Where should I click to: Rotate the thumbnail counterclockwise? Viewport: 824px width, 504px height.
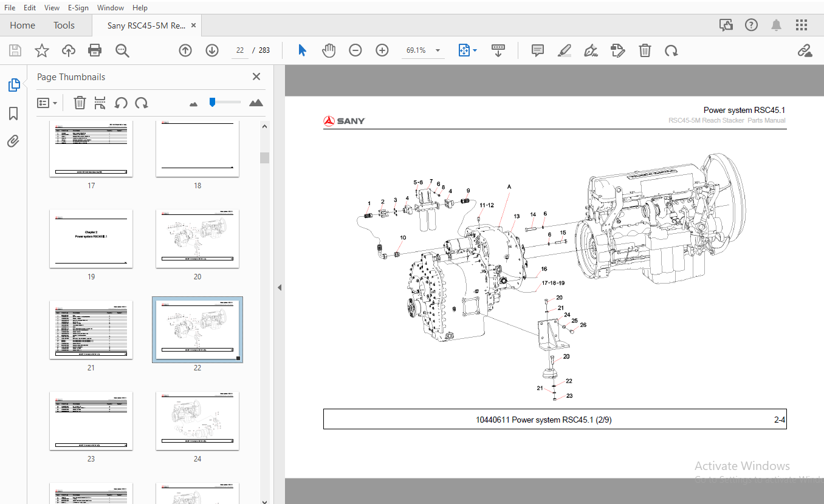pos(121,103)
